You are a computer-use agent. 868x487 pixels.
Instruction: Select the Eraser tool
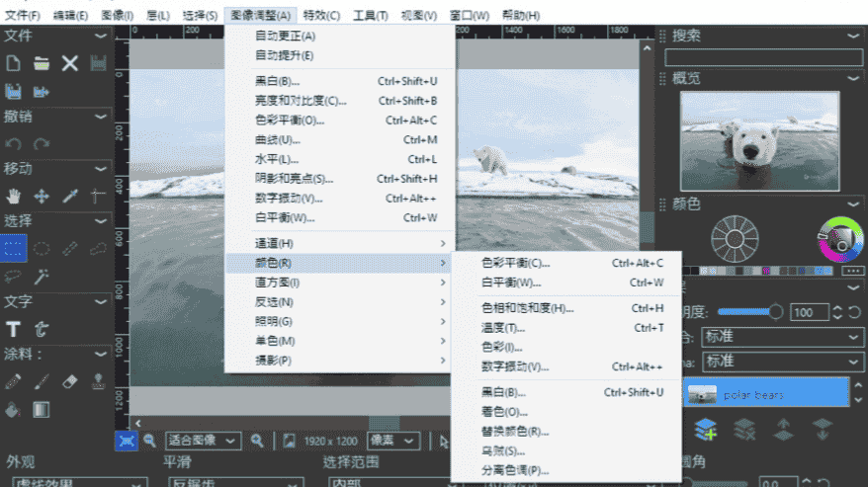pos(70,381)
